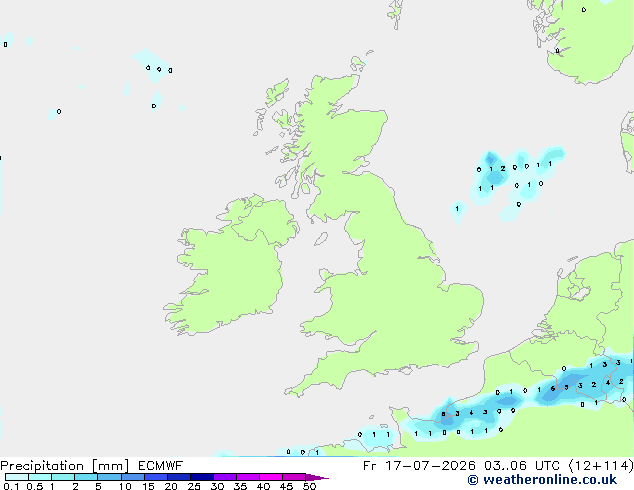Viewport: 634px width, 490px height.
Task: Click the '10' legend scale label
Action: pos(125,486)
